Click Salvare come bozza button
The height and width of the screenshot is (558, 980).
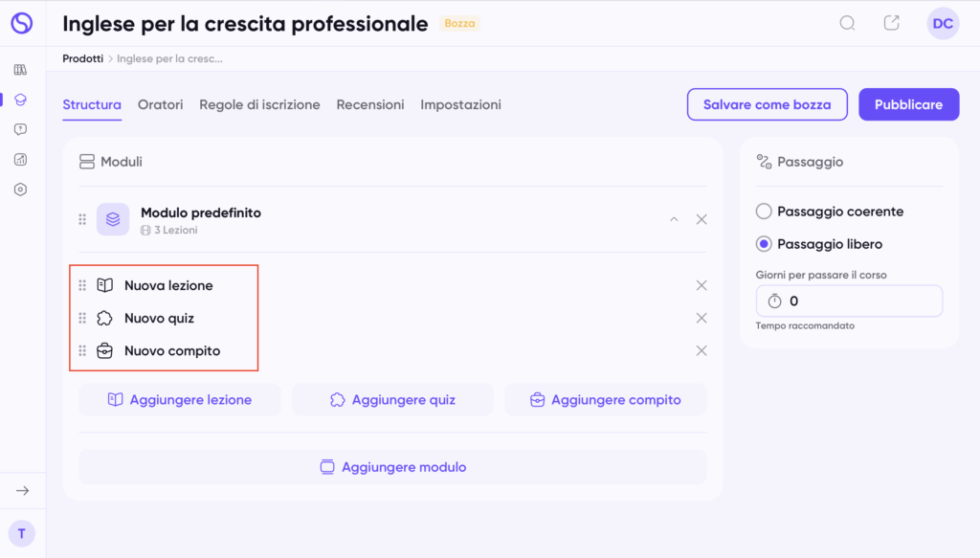coord(767,104)
